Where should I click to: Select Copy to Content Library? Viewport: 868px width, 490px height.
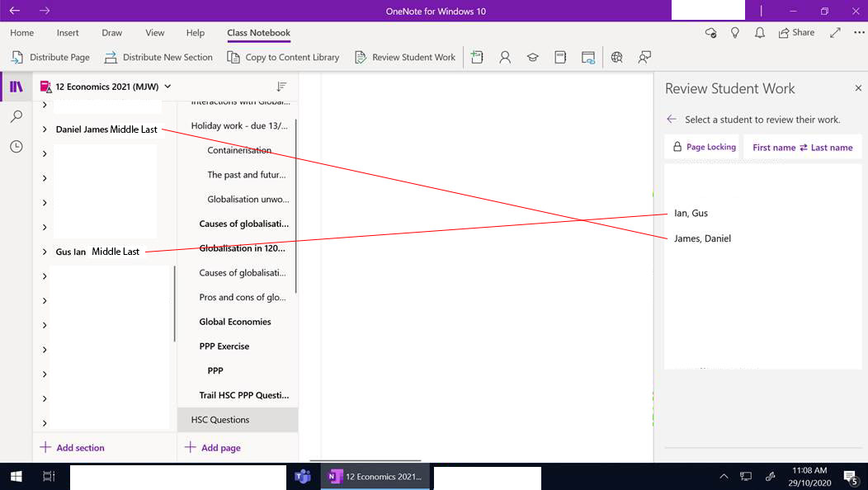pos(284,57)
